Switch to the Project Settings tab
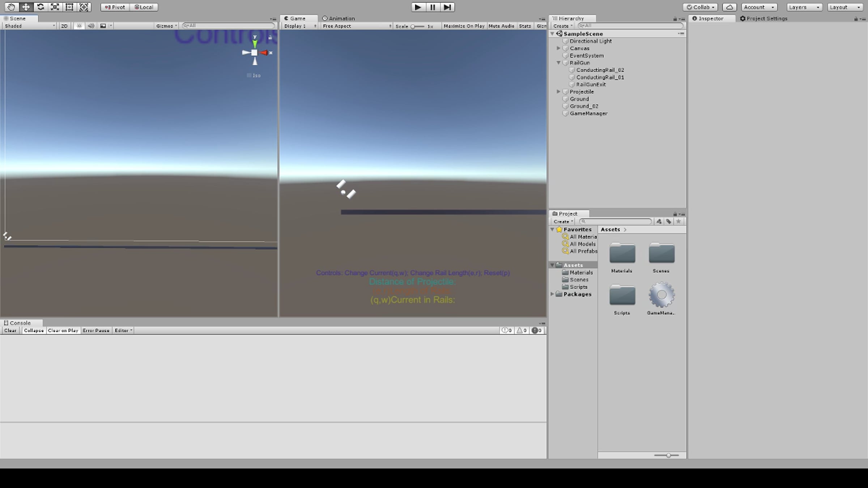 click(x=763, y=18)
